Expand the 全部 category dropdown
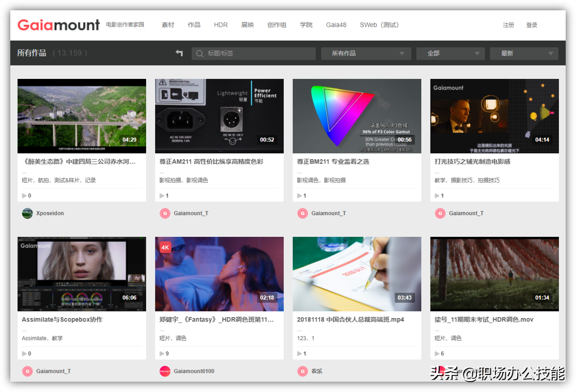Image resolution: width=576 pixels, height=392 pixels. click(450, 53)
